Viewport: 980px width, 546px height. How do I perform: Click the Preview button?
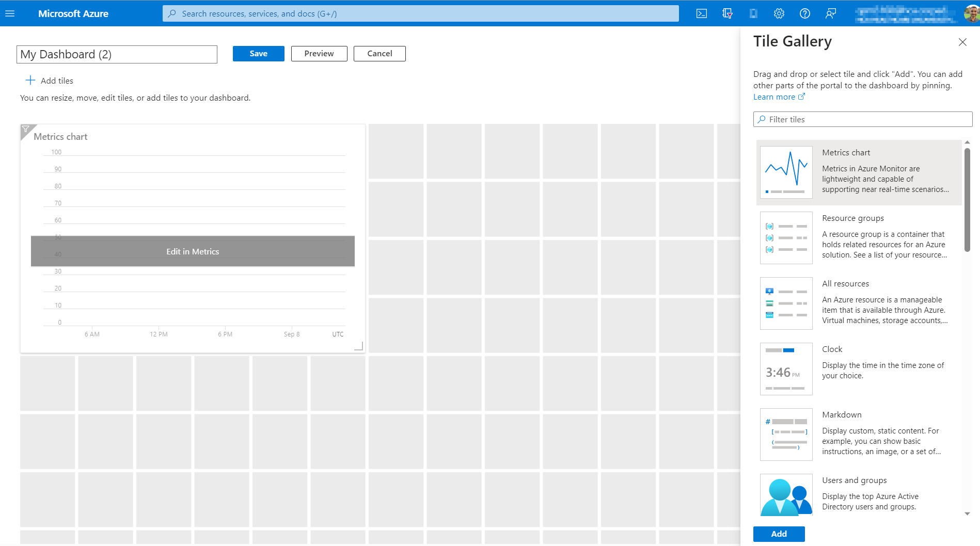point(319,54)
